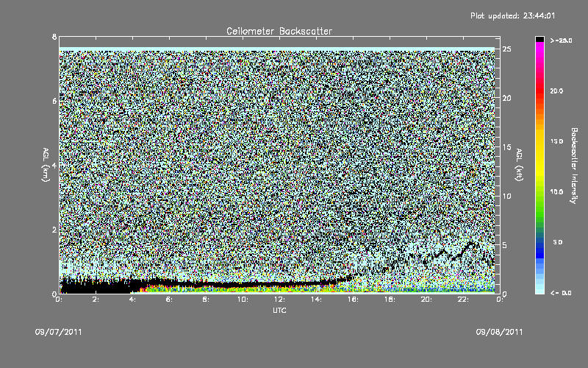Select the 'UTC' x-axis label

click(x=279, y=310)
